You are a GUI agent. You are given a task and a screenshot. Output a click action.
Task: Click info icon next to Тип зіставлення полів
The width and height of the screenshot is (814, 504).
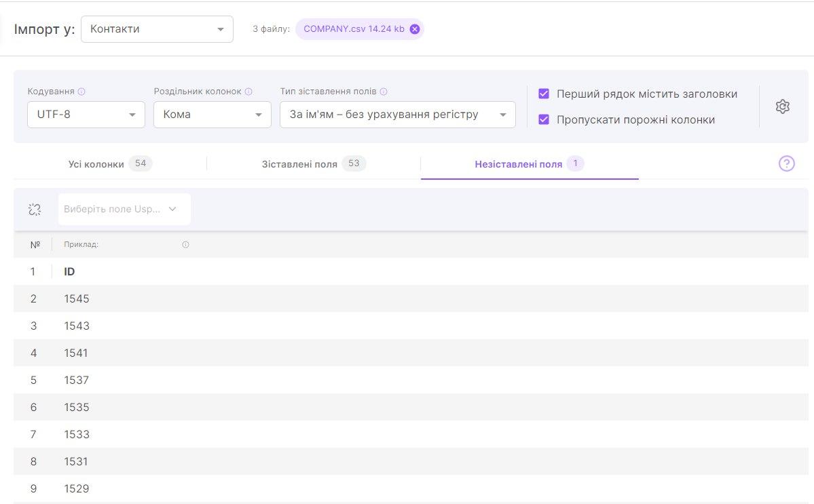coord(384,92)
